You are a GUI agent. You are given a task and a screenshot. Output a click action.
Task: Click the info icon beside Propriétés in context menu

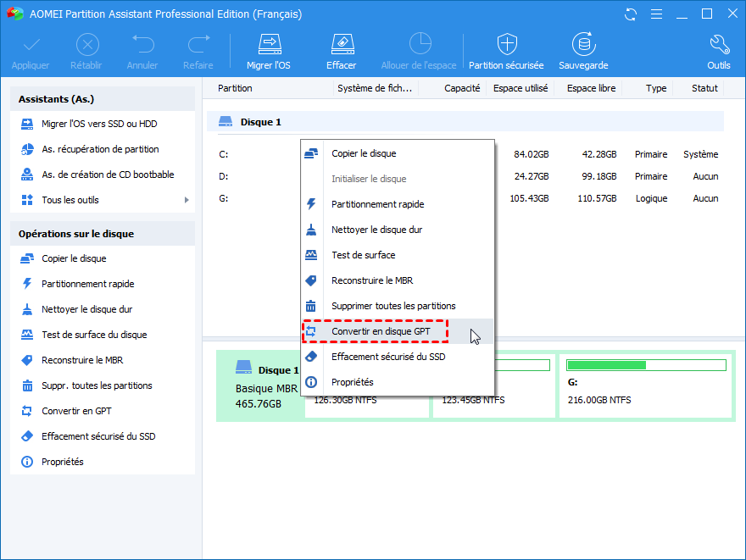(x=311, y=382)
